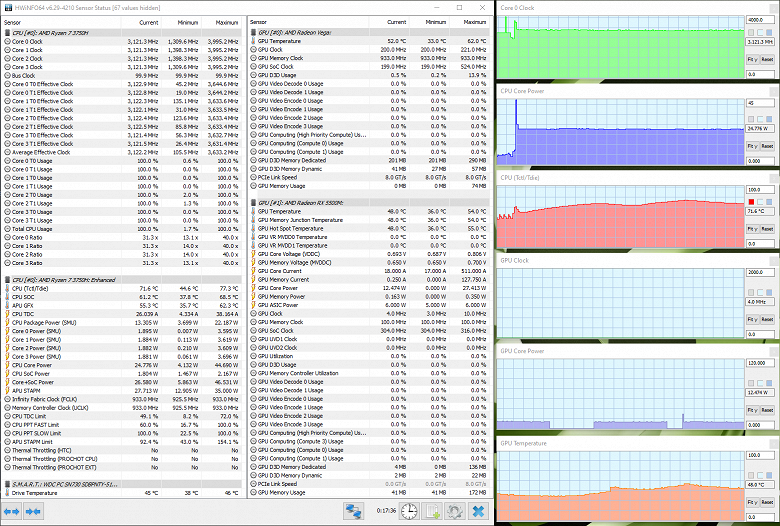Select the GPU Core Voltage (VDDC) row
Image resolution: width=780 pixels, height=526 pixels.
pos(369,254)
